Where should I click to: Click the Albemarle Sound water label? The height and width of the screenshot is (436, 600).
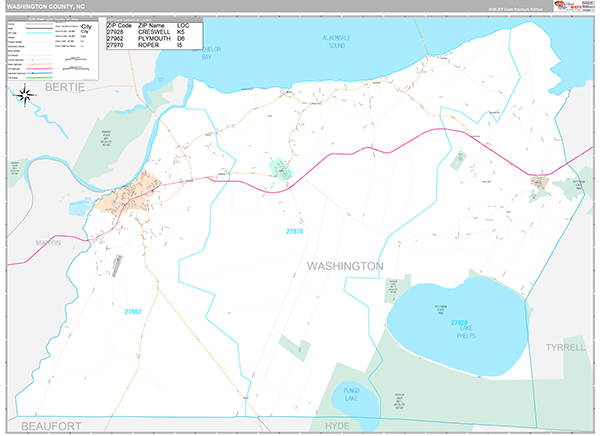[x=336, y=42]
